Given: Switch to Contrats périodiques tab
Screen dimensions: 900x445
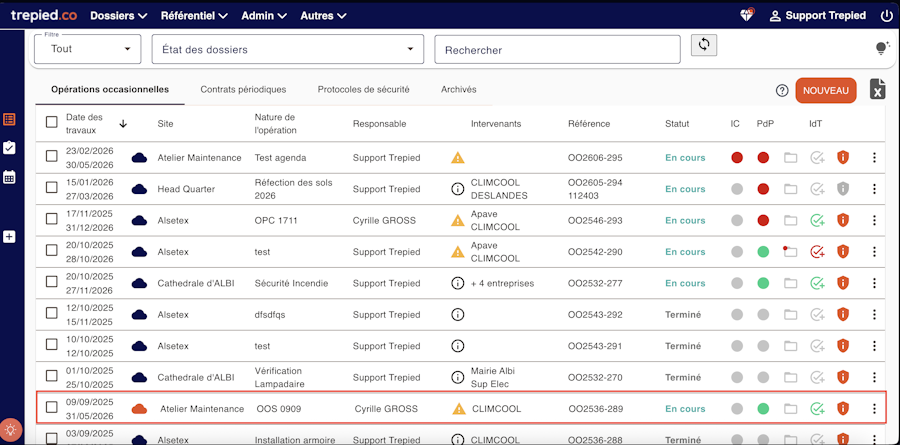Looking at the screenshot, I should [x=243, y=89].
